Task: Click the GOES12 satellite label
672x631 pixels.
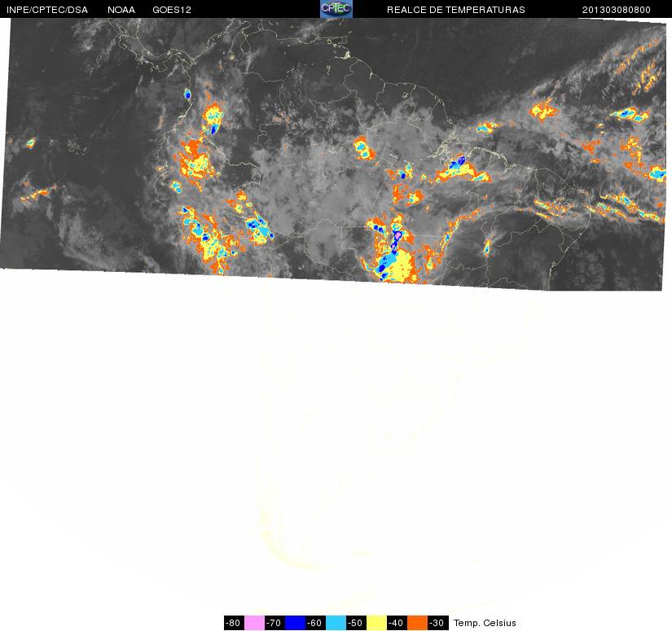Action: pos(172,10)
